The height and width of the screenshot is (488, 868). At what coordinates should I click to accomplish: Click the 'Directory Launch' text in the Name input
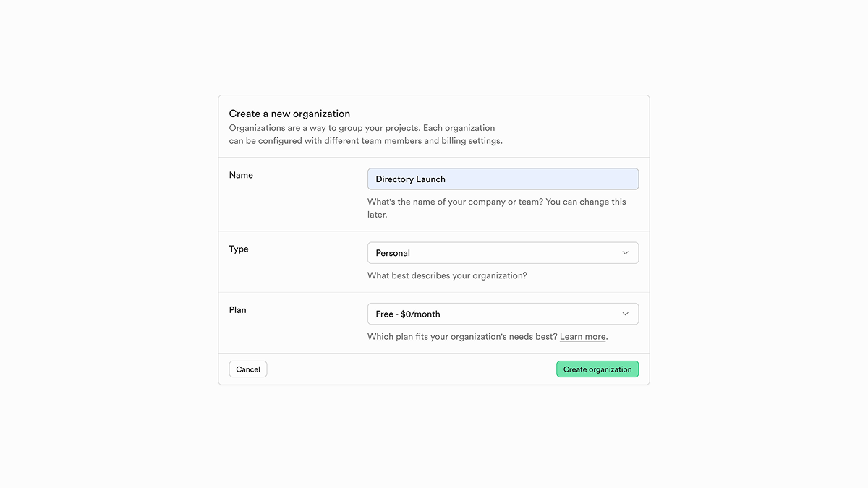click(x=410, y=179)
